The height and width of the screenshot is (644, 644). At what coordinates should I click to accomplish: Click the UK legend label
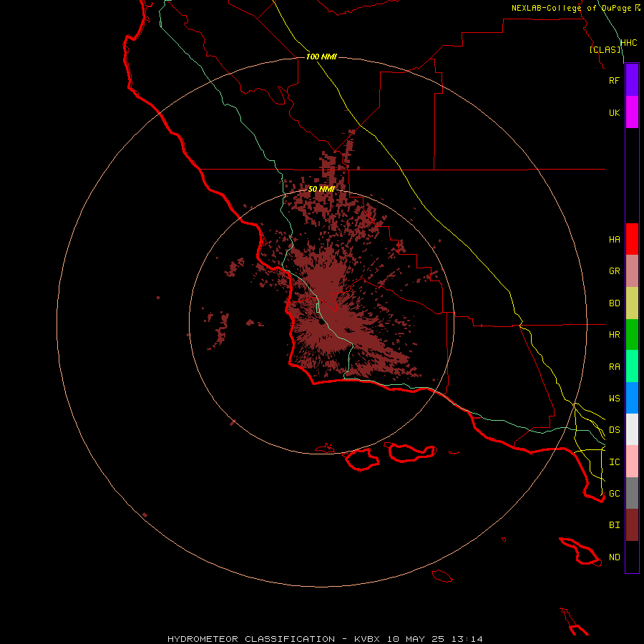pos(614,112)
